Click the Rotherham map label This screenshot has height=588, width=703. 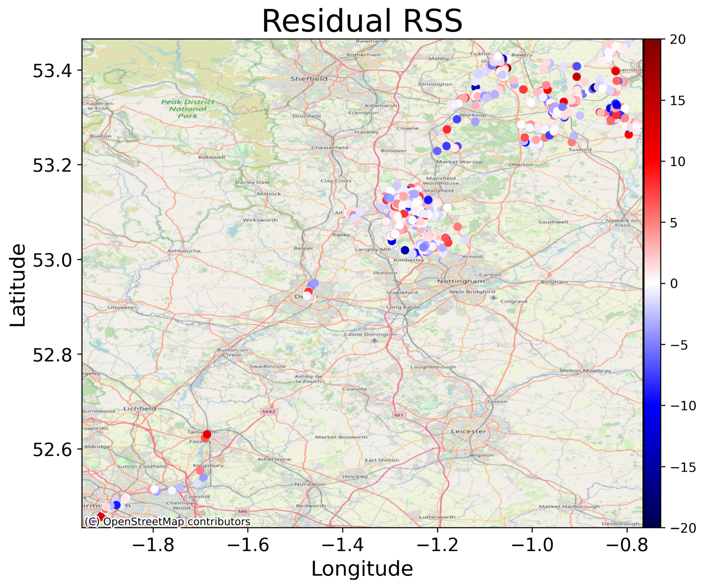363,54
